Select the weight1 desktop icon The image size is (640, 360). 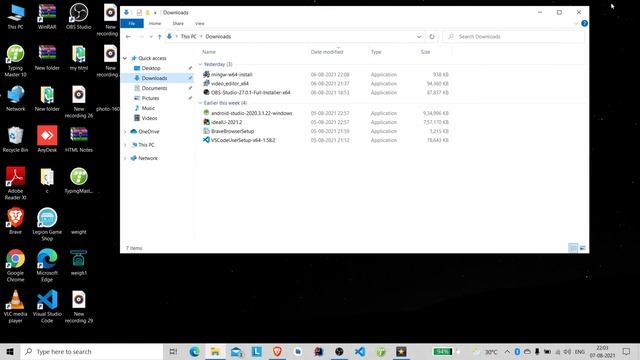pyautogui.click(x=78, y=262)
